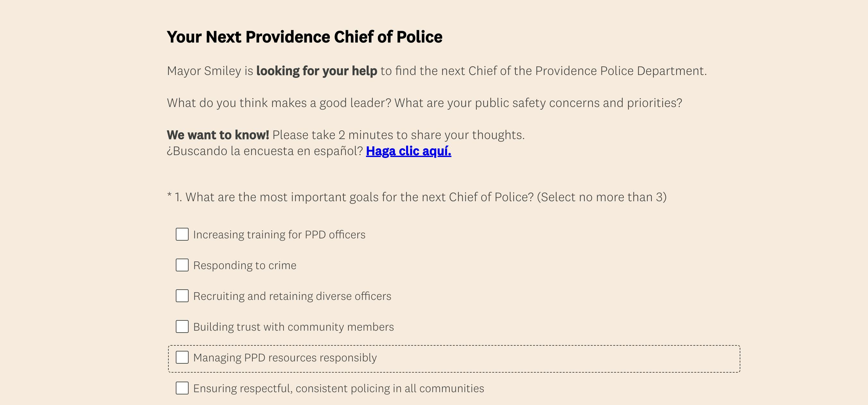Open the 'Haga clic aquí' Spanish survey link
Screen dimensions: 868x405
coord(408,151)
